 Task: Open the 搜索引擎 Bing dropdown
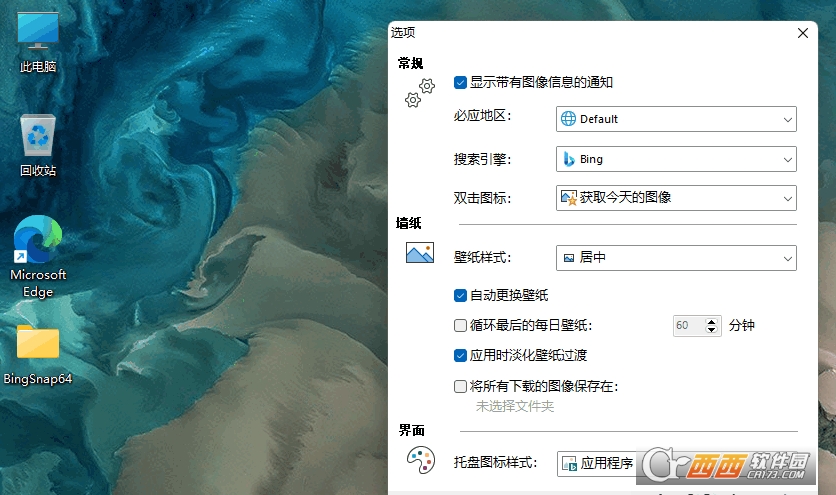(x=676, y=159)
